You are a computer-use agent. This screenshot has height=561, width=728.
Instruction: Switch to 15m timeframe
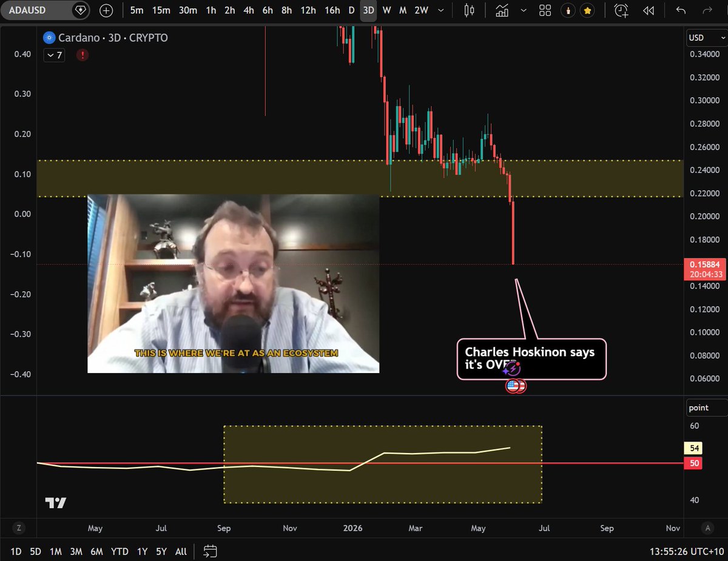pyautogui.click(x=161, y=10)
